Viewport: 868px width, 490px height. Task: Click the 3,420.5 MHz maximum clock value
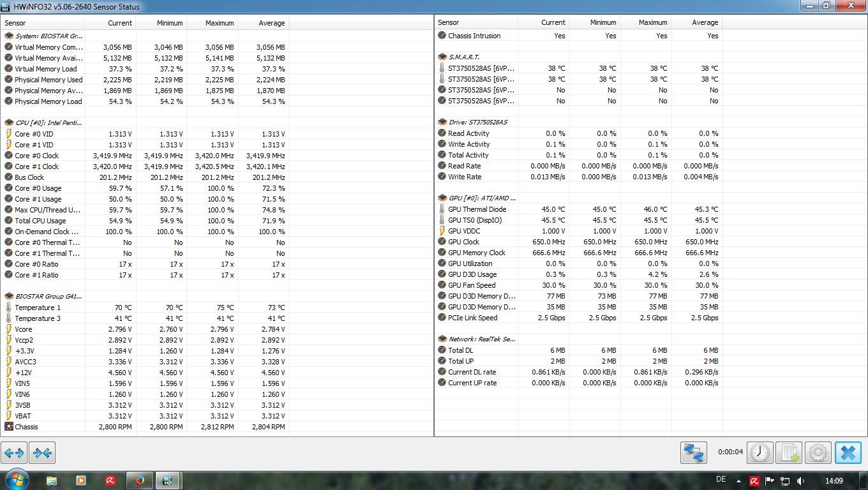pos(214,167)
